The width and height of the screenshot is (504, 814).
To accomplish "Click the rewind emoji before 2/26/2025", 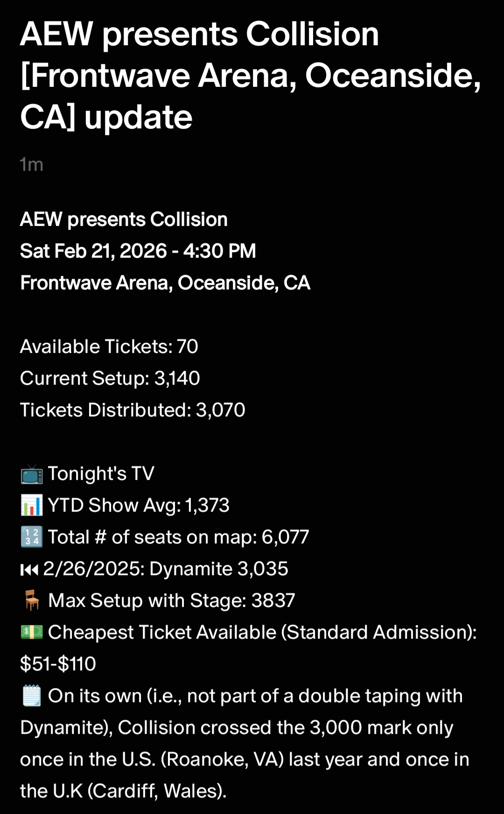I will (29, 569).
